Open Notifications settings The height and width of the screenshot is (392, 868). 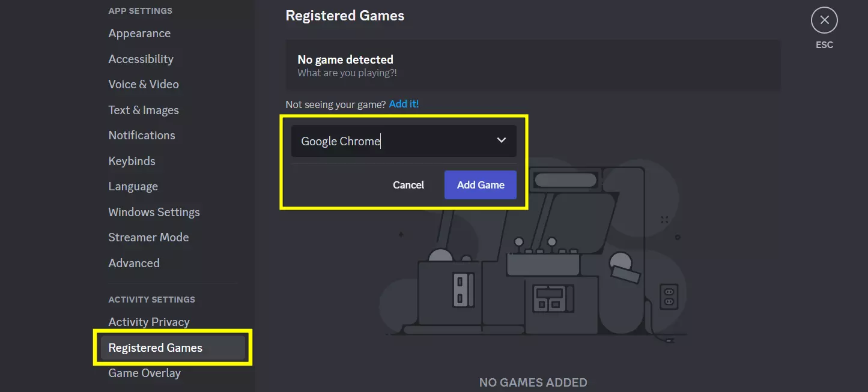point(142,135)
